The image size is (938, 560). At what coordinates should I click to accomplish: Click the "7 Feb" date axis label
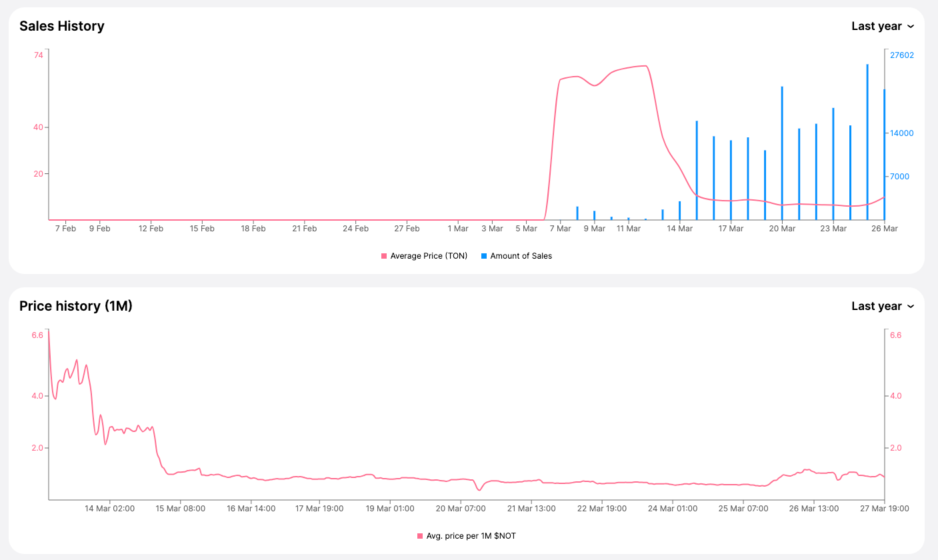65,229
